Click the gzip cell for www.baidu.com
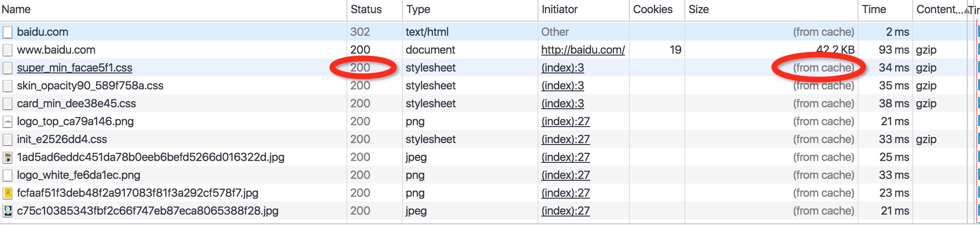Viewport: 980px width, 225px height. [926, 50]
